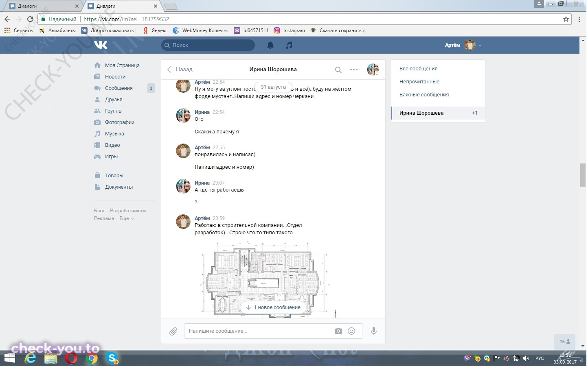Open Opera browser from taskbar
The width and height of the screenshot is (588, 366).
[x=71, y=358]
